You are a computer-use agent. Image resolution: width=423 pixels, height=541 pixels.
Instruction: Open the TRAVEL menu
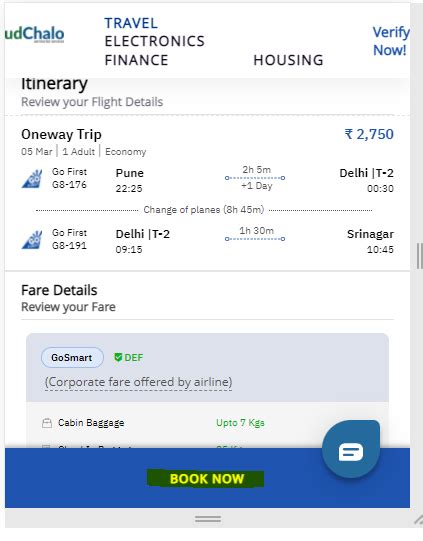[131, 23]
